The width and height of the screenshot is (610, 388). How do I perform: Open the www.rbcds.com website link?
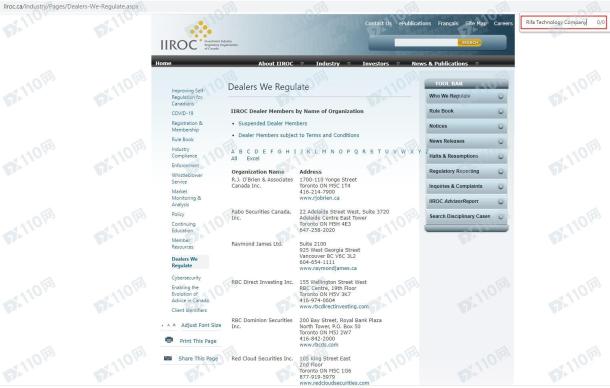pos(319,344)
